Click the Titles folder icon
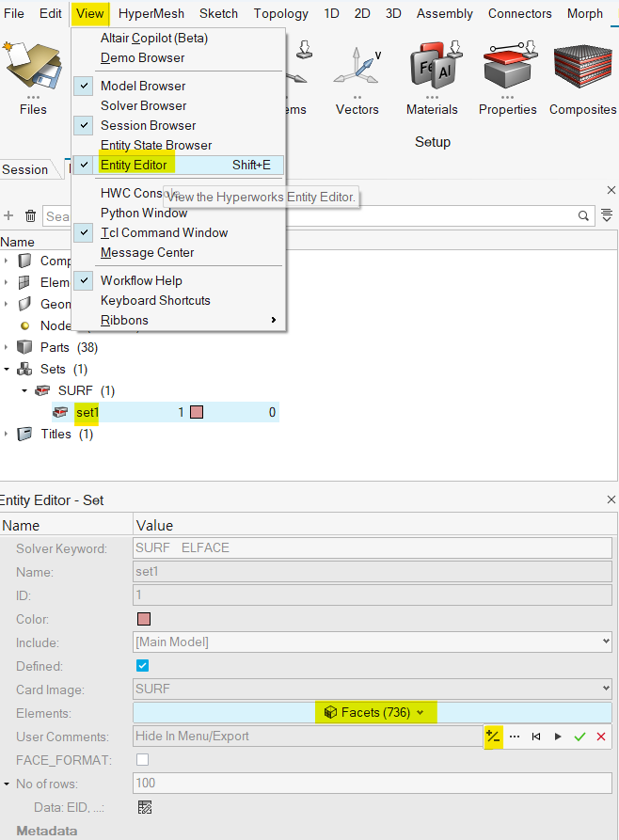This screenshot has width=619, height=840. [x=24, y=434]
